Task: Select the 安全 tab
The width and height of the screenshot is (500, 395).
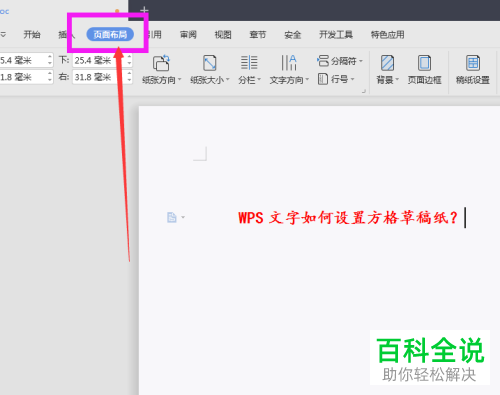Action: tap(293, 34)
